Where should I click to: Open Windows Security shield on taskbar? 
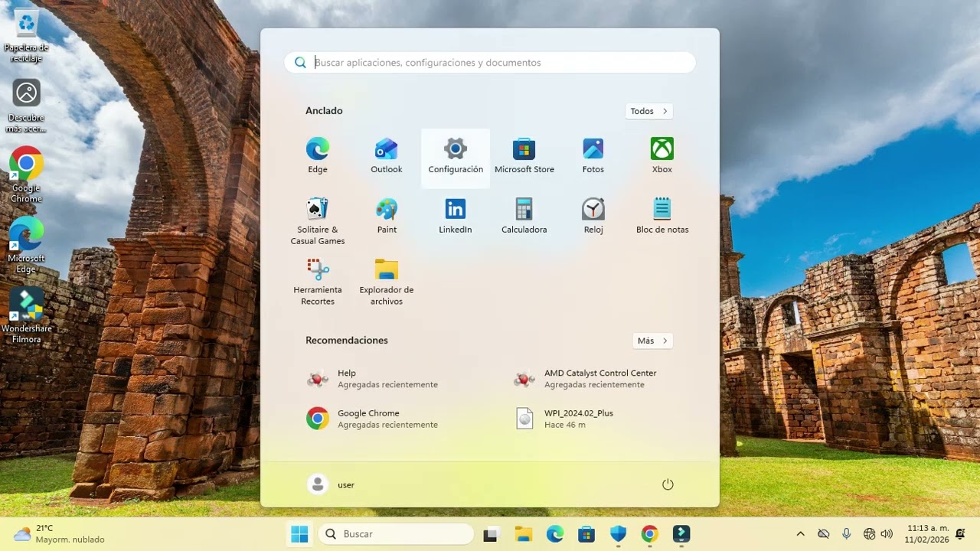tap(619, 533)
